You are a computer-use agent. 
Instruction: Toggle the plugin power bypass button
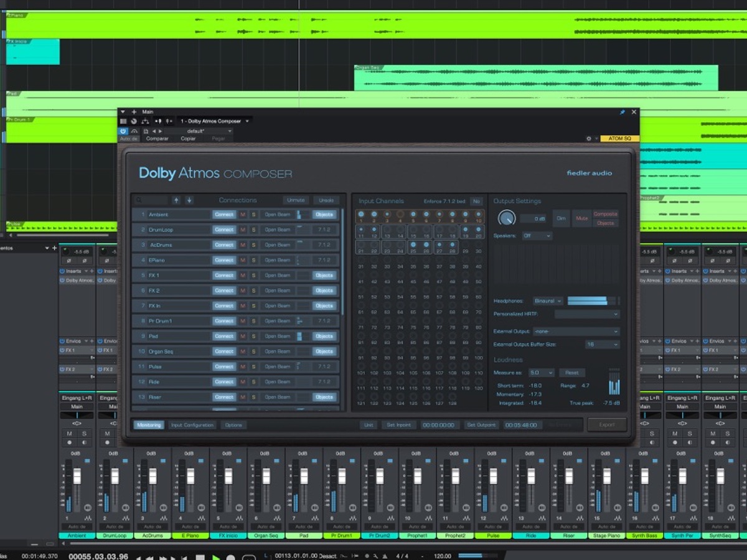coord(123,131)
